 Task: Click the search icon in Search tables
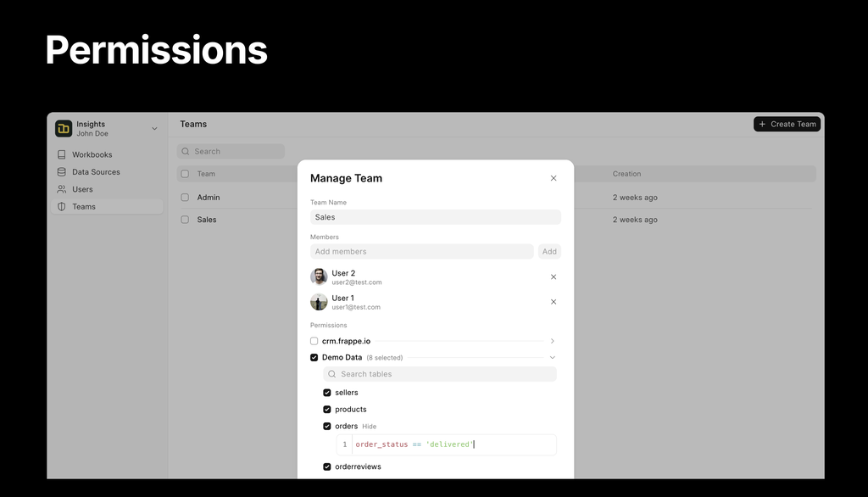coord(332,374)
